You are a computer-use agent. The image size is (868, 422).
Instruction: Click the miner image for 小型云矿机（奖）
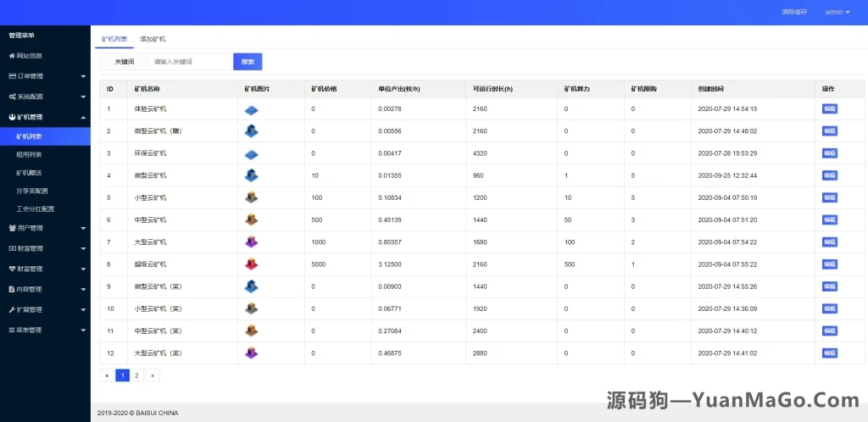coord(251,308)
